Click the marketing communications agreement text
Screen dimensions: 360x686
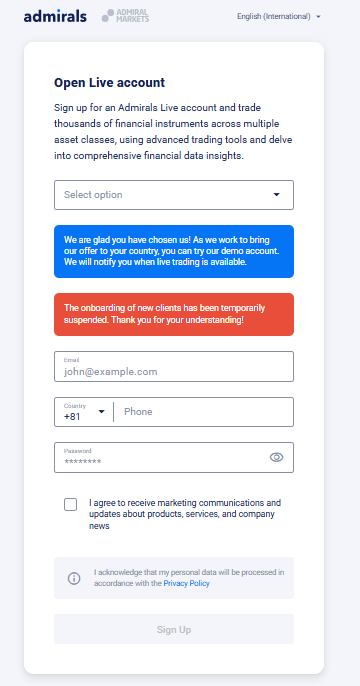coord(185,514)
